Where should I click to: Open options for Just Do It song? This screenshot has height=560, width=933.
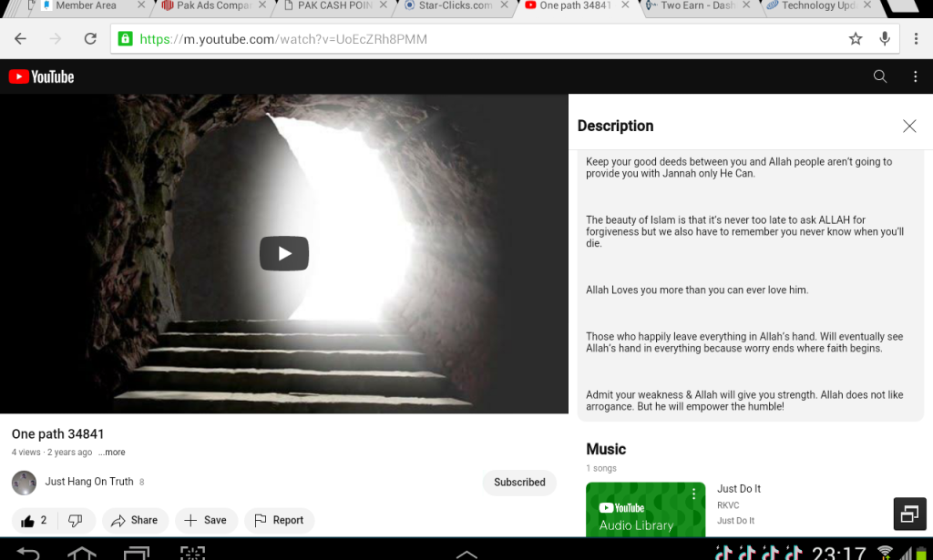pos(693,494)
